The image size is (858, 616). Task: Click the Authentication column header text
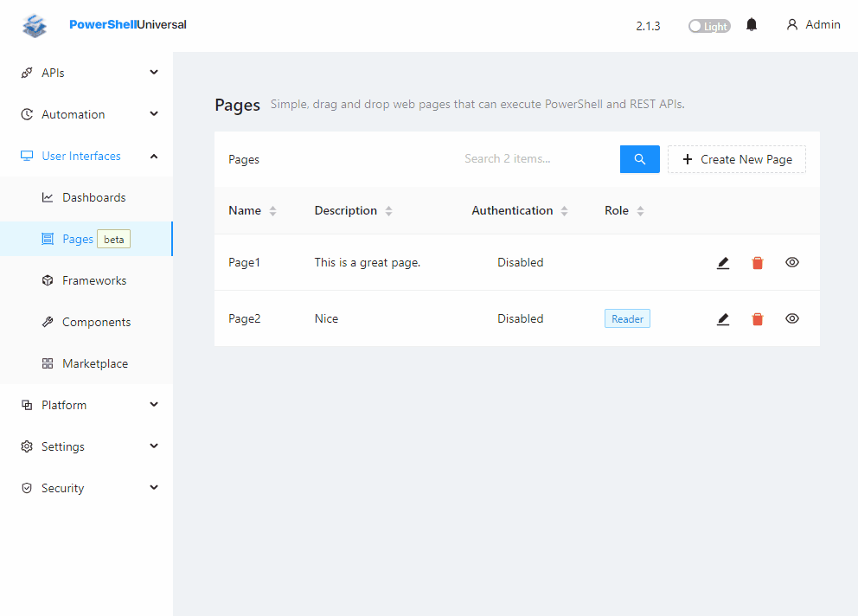pyautogui.click(x=512, y=211)
